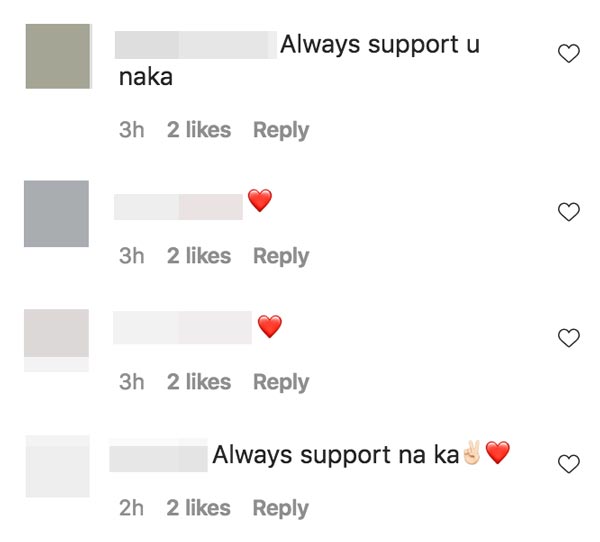This screenshot has width=600, height=542.
Task: Like the 'Always support na ka' comment
Action: pyautogui.click(x=568, y=464)
